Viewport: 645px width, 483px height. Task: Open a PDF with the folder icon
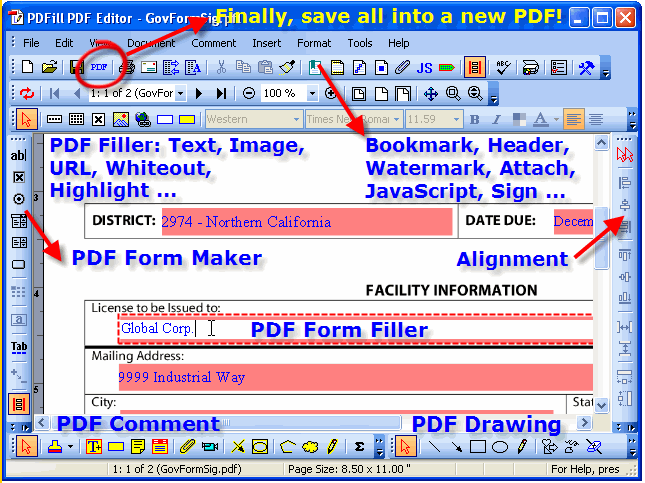(x=49, y=67)
